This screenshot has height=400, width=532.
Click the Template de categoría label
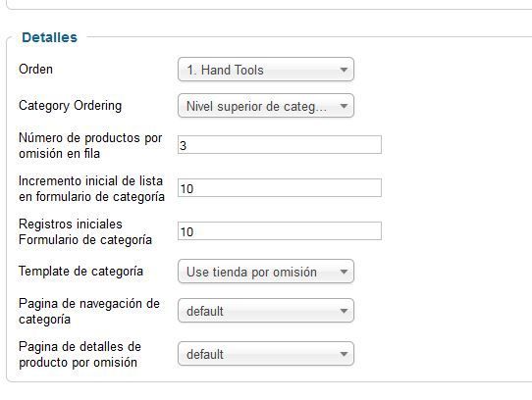(80, 272)
